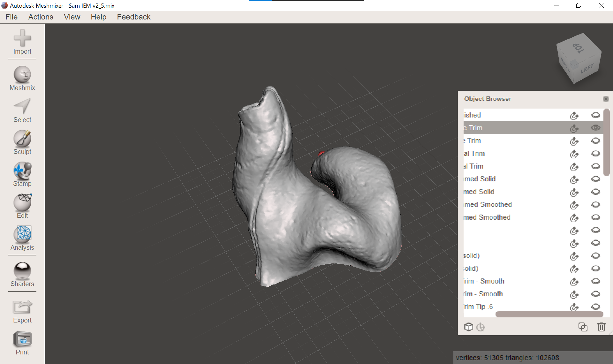Open the Edit tools menu
613x364 pixels.
(x=22, y=202)
